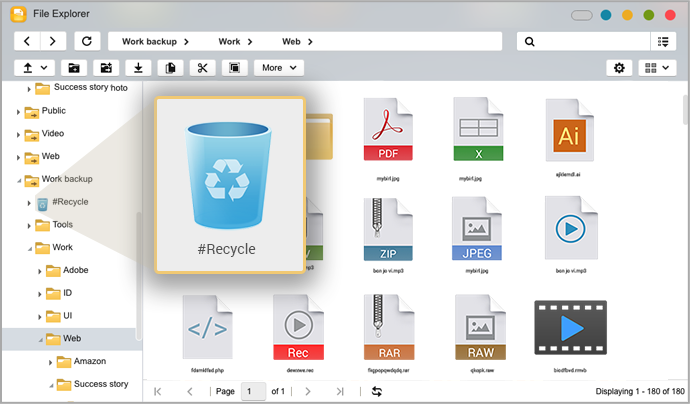Jump to the last page
Screen dimensions: 690x404
click(x=340, y=391)
